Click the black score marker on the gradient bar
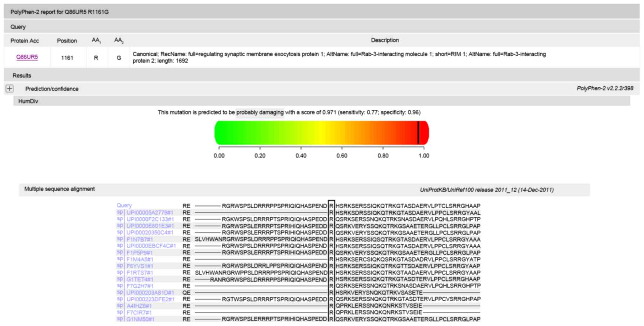The image size is (644, 326). click(x=418, y=133)
